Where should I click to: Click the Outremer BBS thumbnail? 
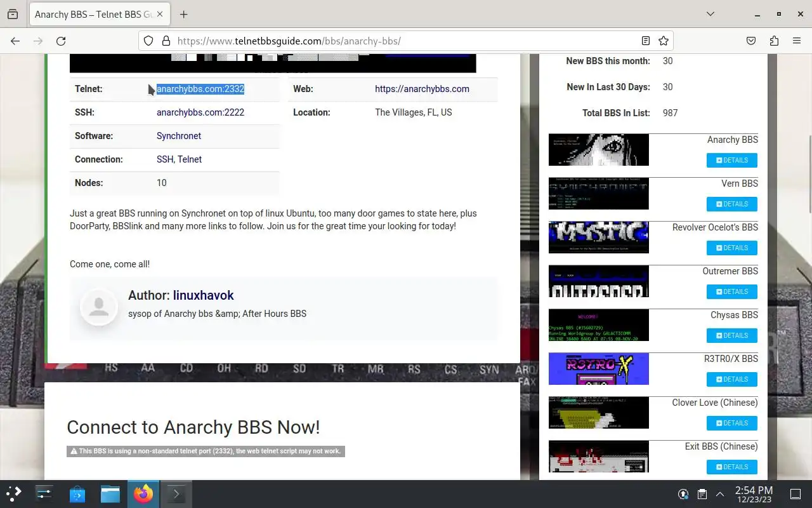coord(599,281)
